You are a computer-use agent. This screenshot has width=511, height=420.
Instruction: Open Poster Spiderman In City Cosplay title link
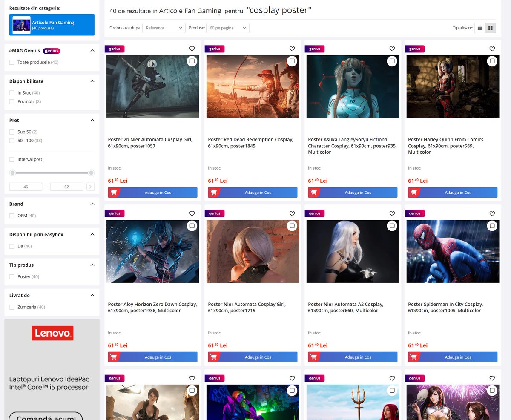[x=445, y=308]
